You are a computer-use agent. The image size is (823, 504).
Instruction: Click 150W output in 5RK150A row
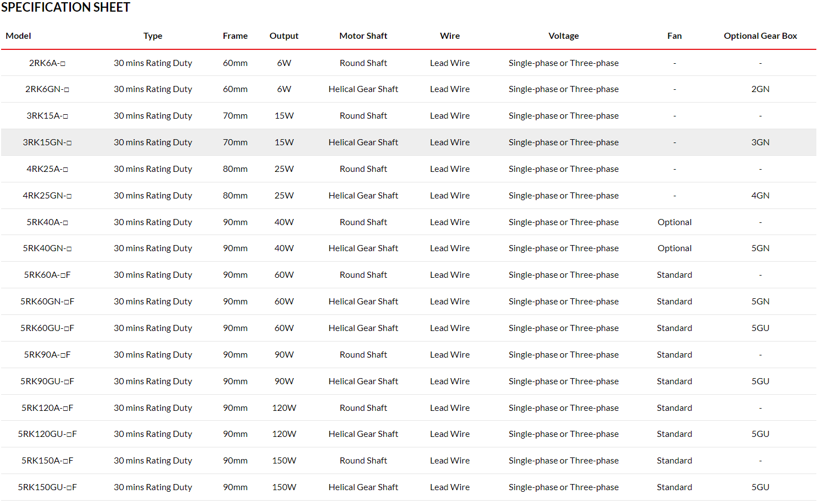point(284,461)
